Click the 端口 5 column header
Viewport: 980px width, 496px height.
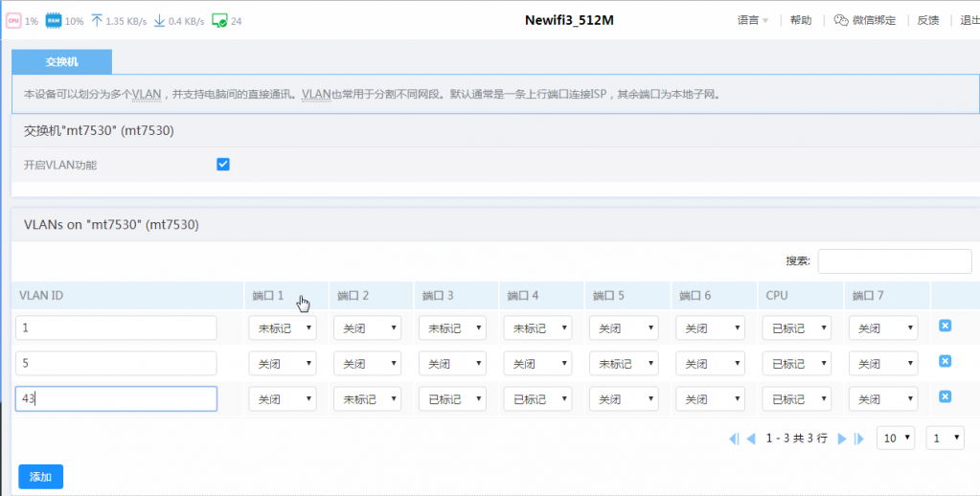pos(627,296)
